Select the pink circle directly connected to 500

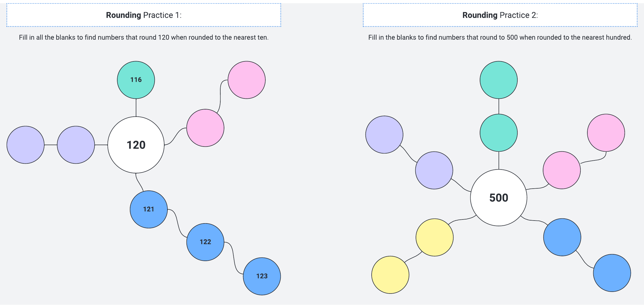[562, 170]
